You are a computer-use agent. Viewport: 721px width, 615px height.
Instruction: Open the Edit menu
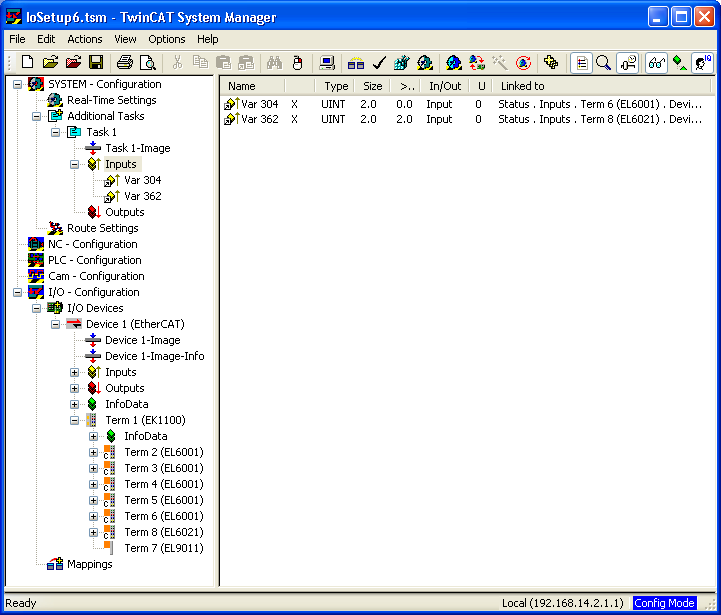coord(46,39)
